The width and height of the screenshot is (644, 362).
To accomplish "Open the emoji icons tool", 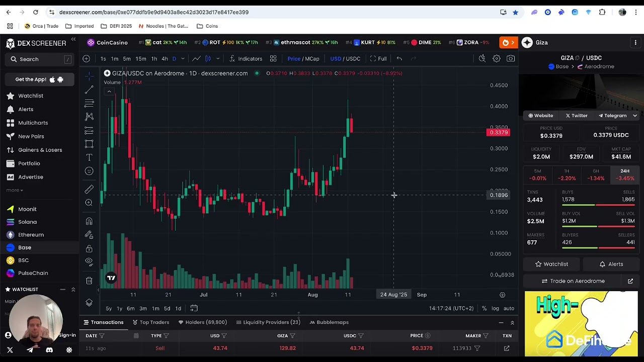I will 89,171.
